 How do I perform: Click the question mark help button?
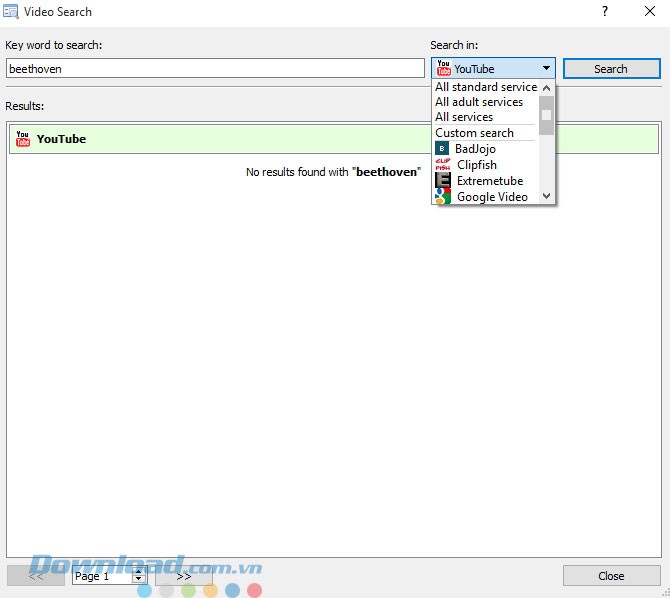pyautogui.click(x=604, y=12)
